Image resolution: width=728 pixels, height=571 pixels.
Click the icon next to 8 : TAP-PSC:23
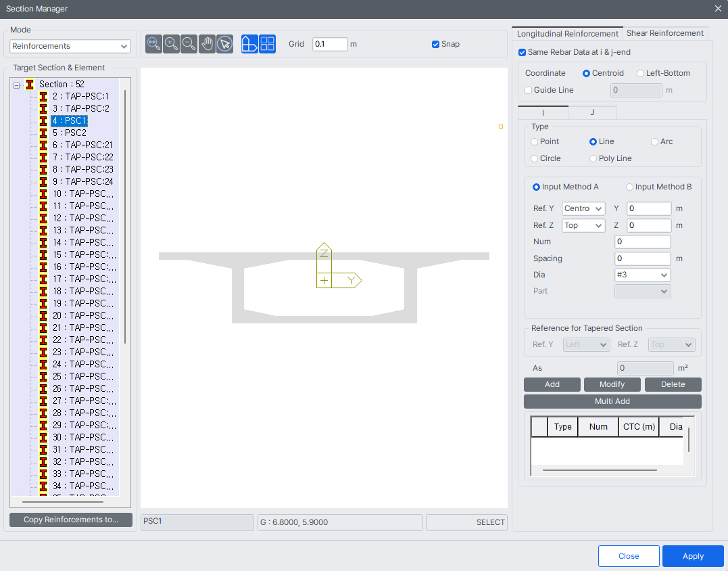[x=43, y=170]
